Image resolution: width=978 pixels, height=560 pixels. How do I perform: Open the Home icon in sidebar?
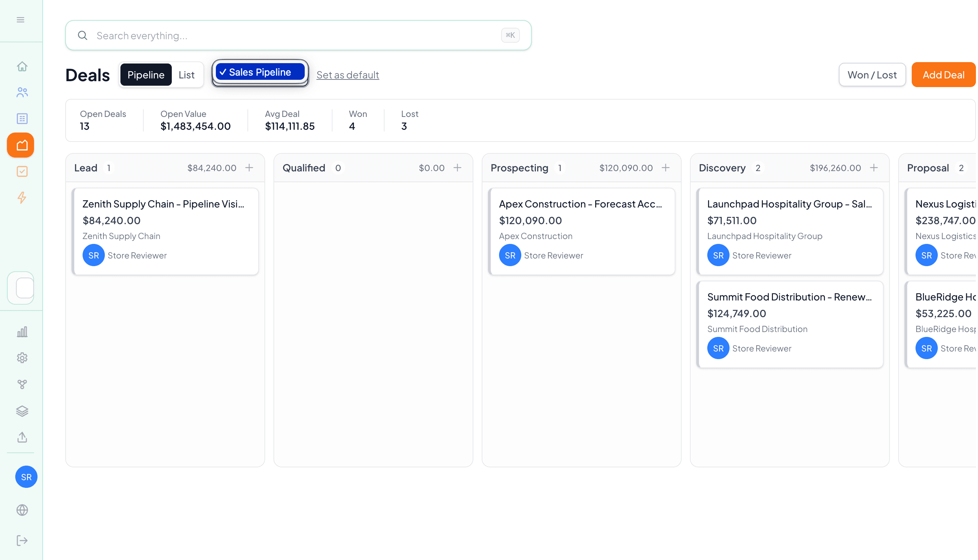click(22, 66)
